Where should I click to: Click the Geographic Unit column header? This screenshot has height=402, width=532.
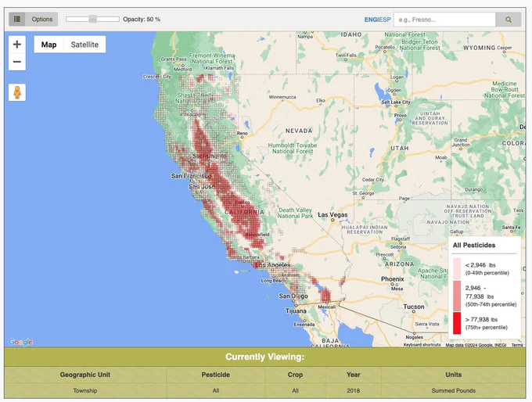tap(85, 375)
